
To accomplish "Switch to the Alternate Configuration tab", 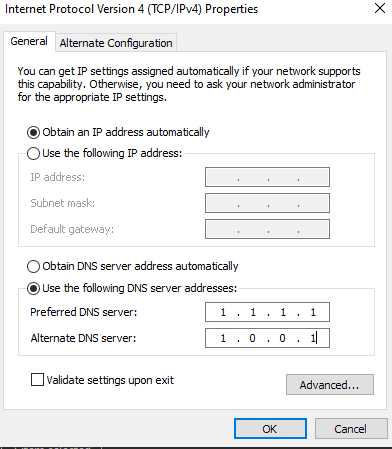I will tap(116, 43).
